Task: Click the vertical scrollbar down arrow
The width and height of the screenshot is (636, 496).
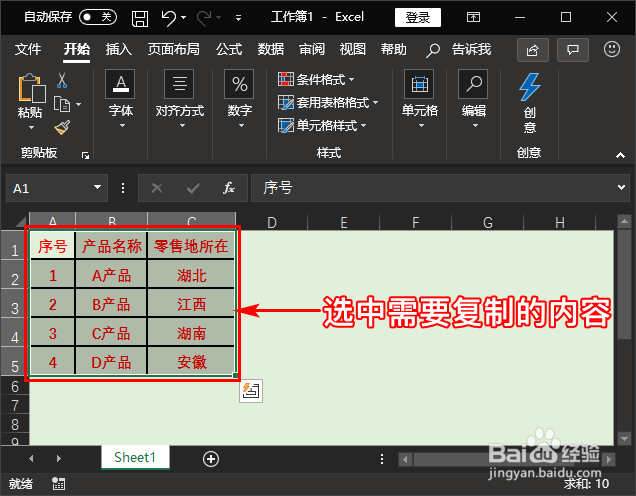Action: 624,438
